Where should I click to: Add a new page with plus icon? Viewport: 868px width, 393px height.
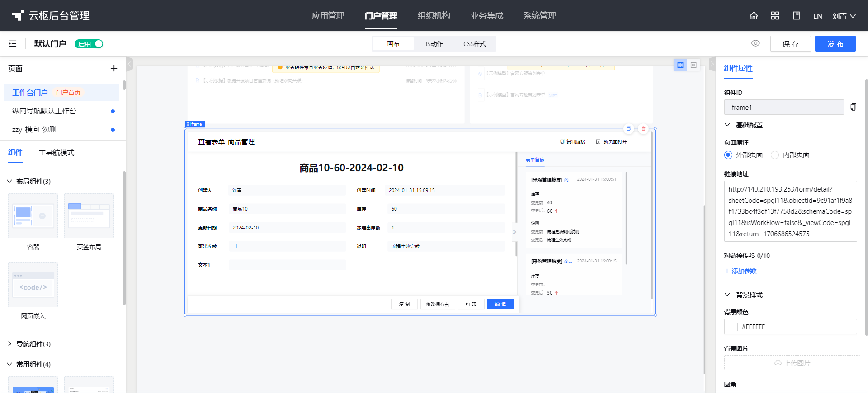pyautogui.click(x=114, y=68)
